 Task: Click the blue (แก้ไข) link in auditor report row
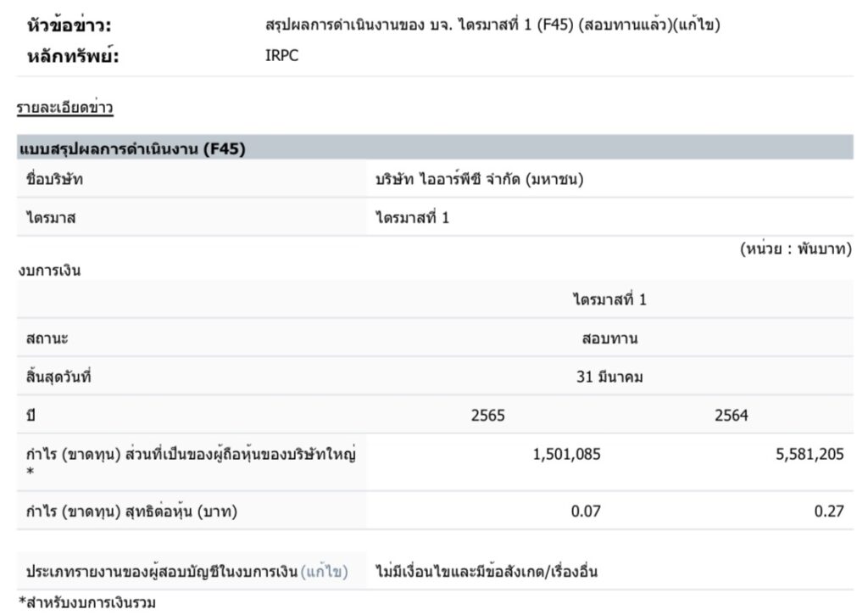(x=324, y=571)
